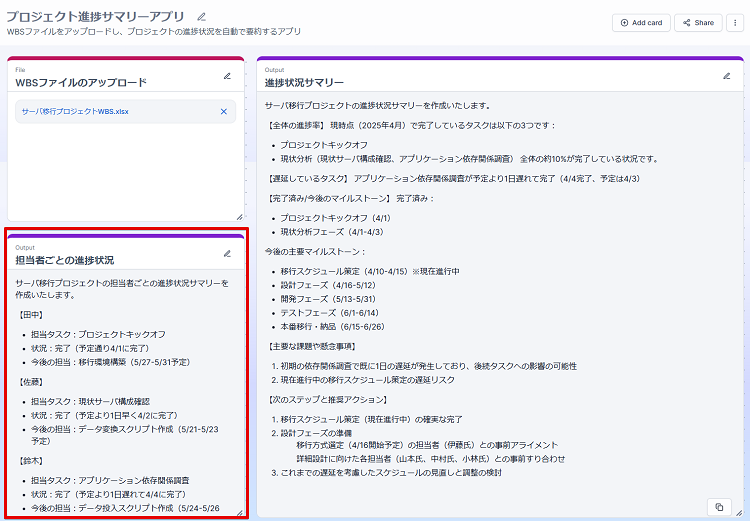This screenshot has height=521, width=750.
Task: Click the プロジェクト進捗サマリーアプリ title
Action: coord(95,17)
